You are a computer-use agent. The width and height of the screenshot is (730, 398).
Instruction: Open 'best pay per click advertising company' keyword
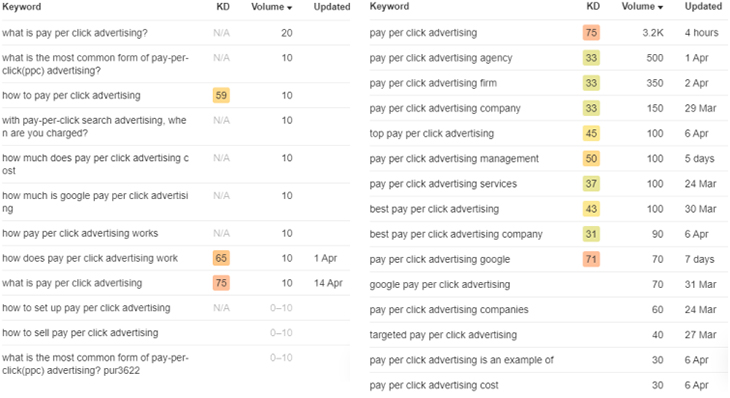point(456,234)
